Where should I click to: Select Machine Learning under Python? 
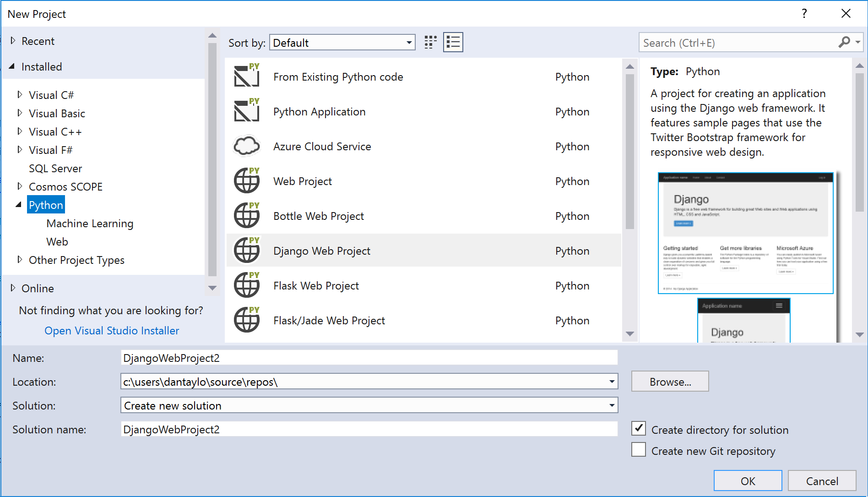tap(89, 223)
